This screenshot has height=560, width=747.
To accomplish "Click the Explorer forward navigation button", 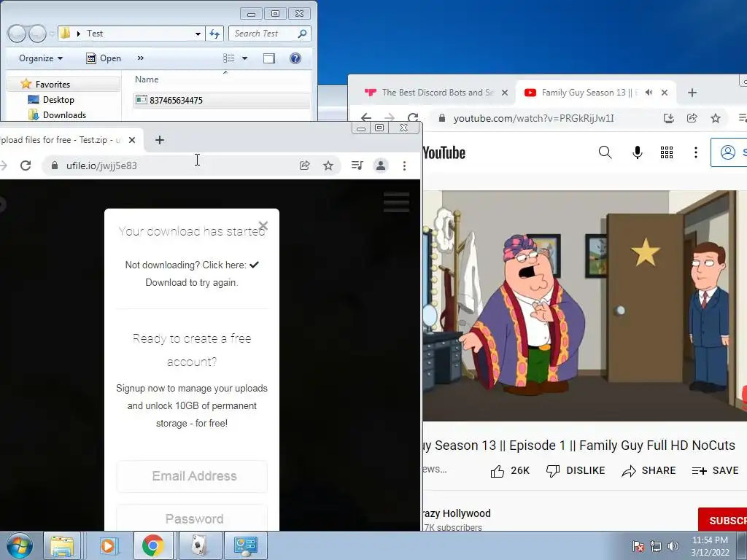I will coord(37,34).
